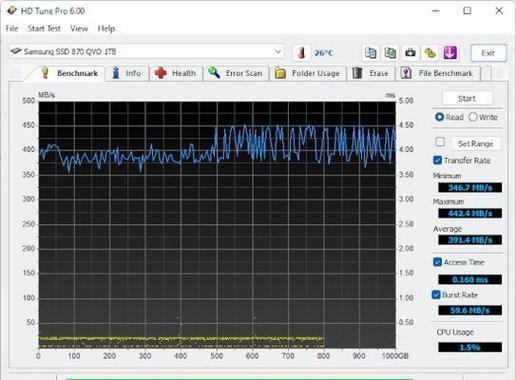Click the Average value 391.4 MB/s

470,240
